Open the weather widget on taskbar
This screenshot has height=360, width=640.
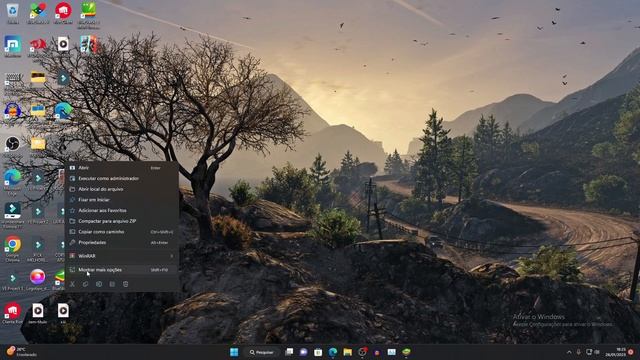[21, 352]
